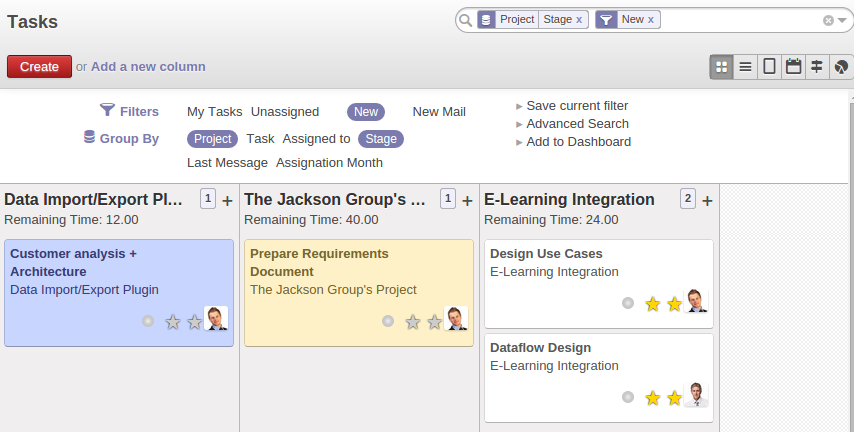Toggle Group By Project option
Viewport: 854px width, 432px height.
point(213,139)
